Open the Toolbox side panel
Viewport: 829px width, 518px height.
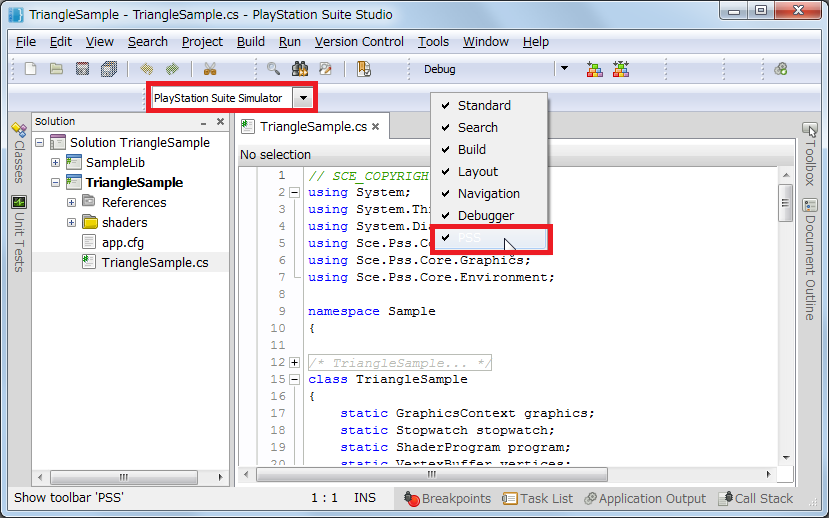(x=810, y=154)
